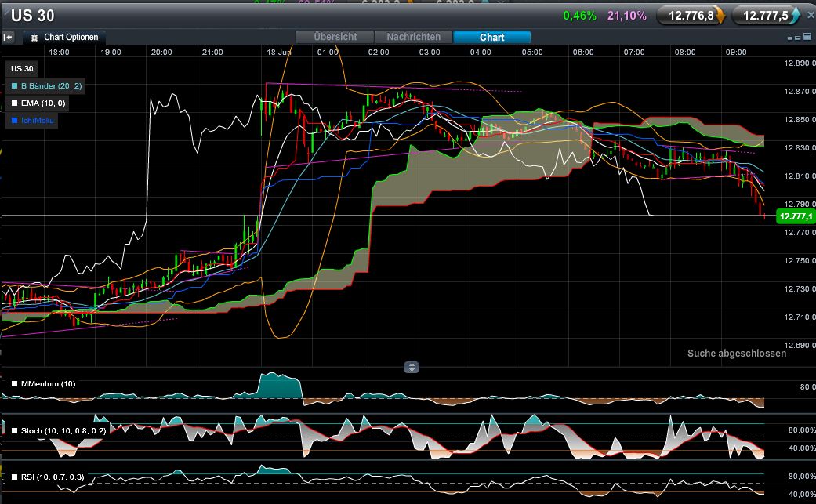Click the panel resize up-down handle

click(x=411, y=367)
